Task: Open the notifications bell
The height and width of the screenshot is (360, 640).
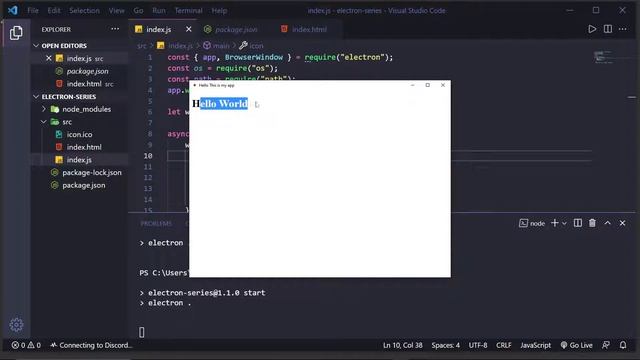Action: pyautogui.click(x=623, y=345)
